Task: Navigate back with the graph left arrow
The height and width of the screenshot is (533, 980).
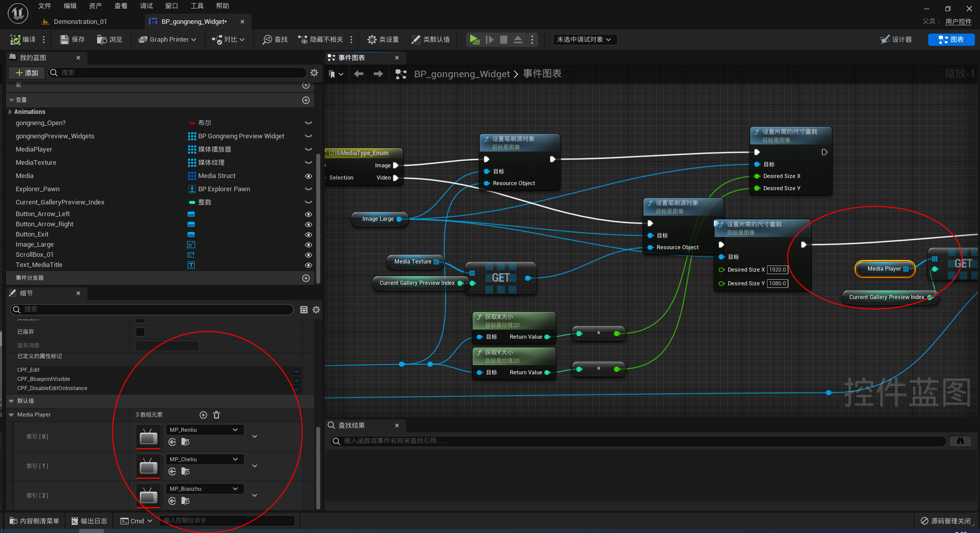Action: click(359, 74)
